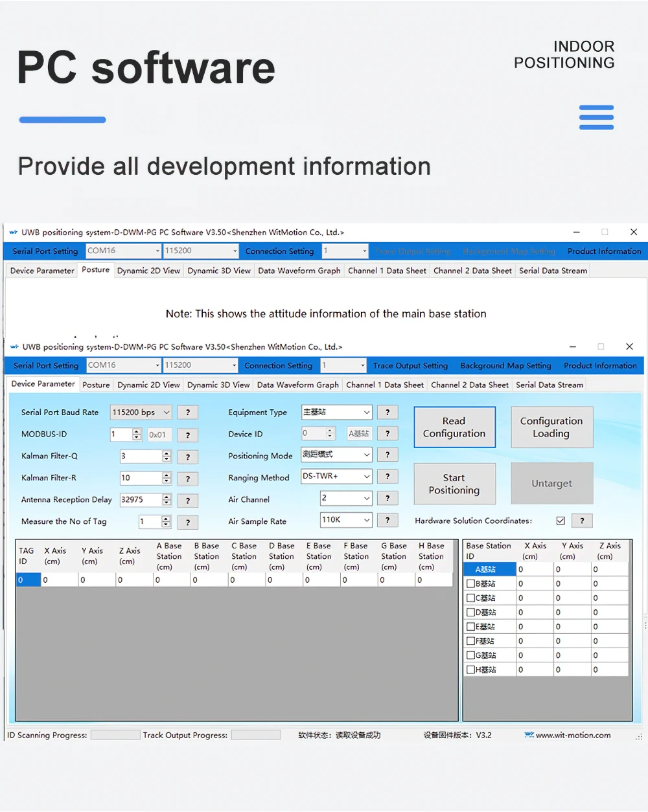Image resolution: width=648 pixels, height=812 pixels.
Task: Select Device Parameter tab in background window
Action: pos(42,271)
